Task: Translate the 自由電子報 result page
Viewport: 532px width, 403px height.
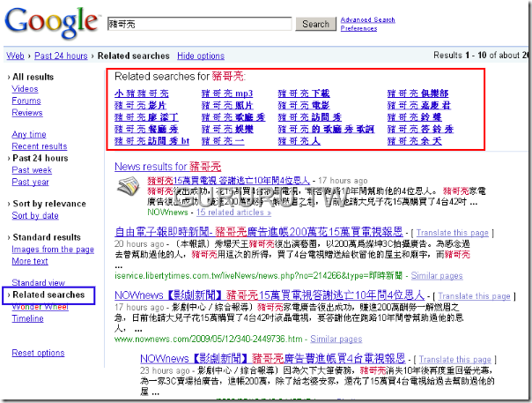Action: tap(452, 233)
